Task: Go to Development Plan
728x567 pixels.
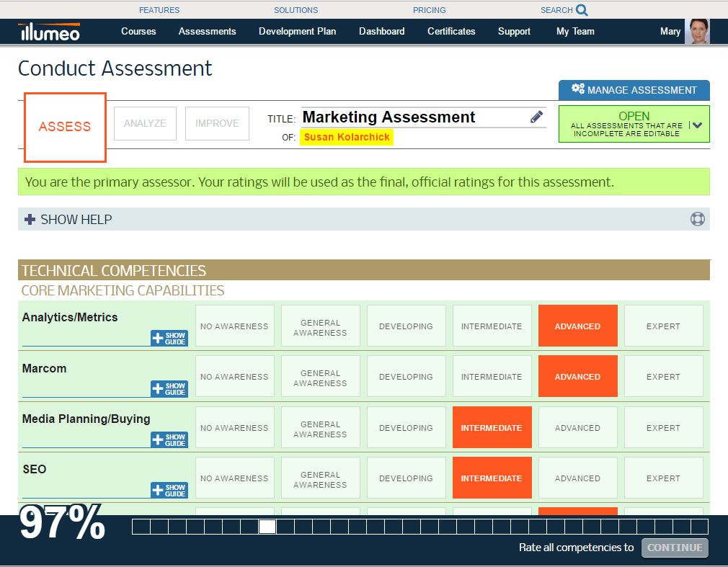Action: 297,31
